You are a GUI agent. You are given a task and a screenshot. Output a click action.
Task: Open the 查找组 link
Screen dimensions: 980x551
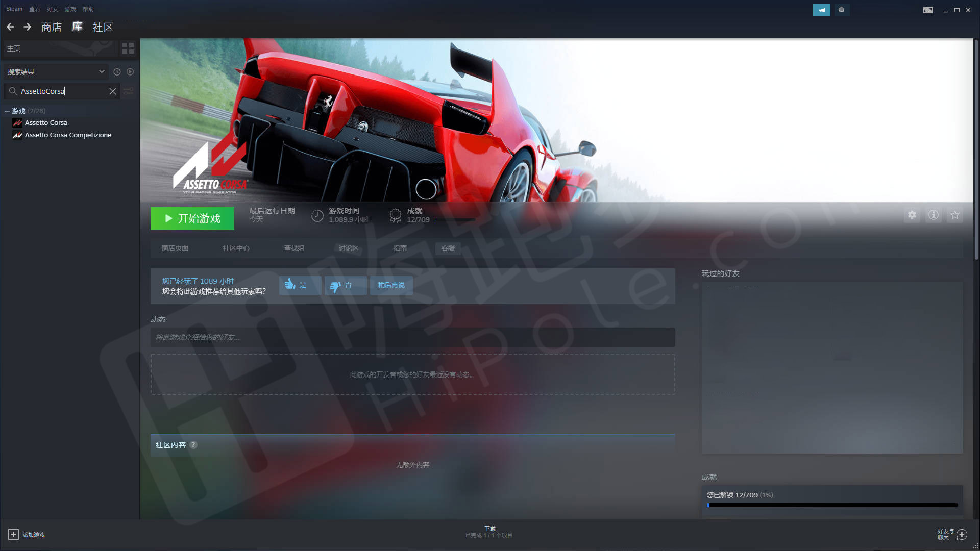coord(294,248)
